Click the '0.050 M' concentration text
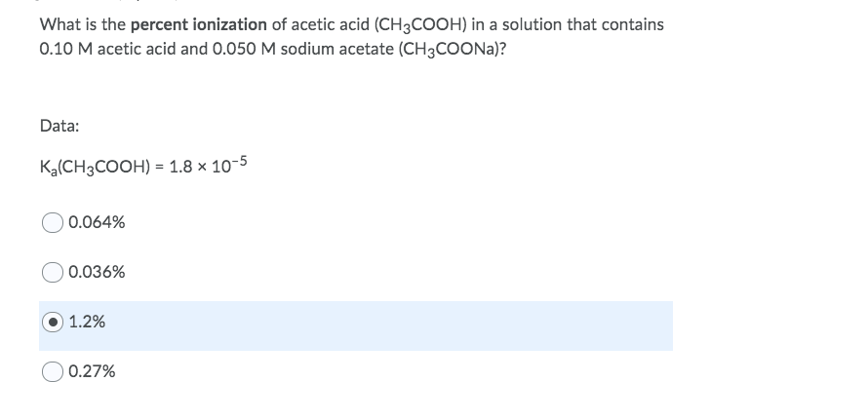This screenshot has width=868, height=420. pyautogui.click(x=245, y=50)
